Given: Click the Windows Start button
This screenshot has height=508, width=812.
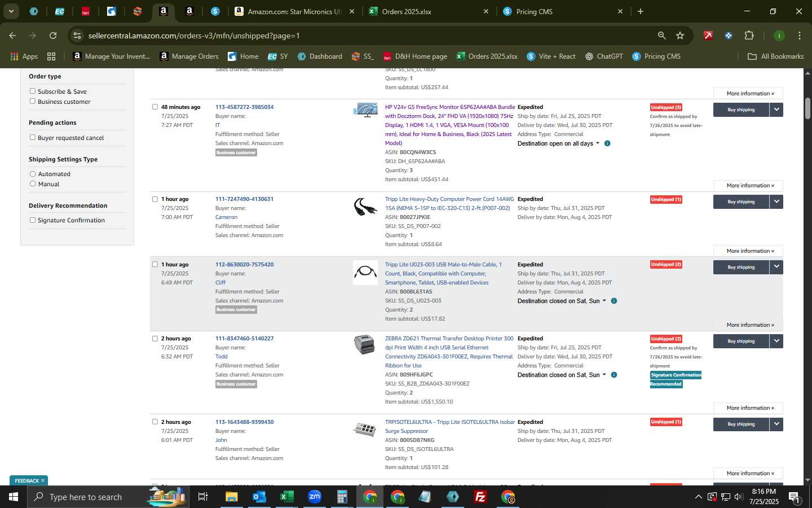Looking at the screenshot, I should coord(14,497).
